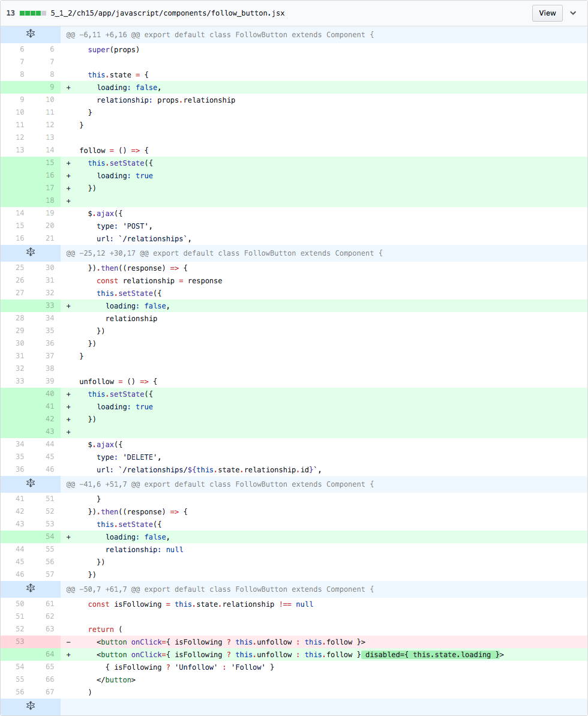Select new line number 15
The width and height of the screenshot is (588, 716).
[50, 163]
